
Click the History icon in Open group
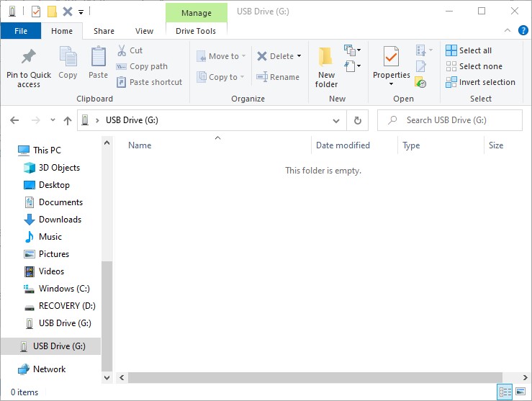tap(420, 82)
